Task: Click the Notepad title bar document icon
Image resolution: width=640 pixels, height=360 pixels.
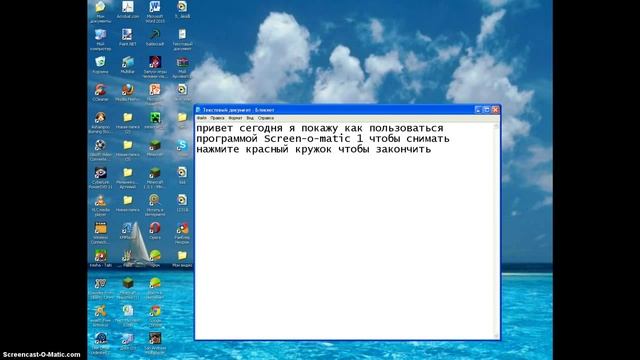Action: tap(198, 110)
